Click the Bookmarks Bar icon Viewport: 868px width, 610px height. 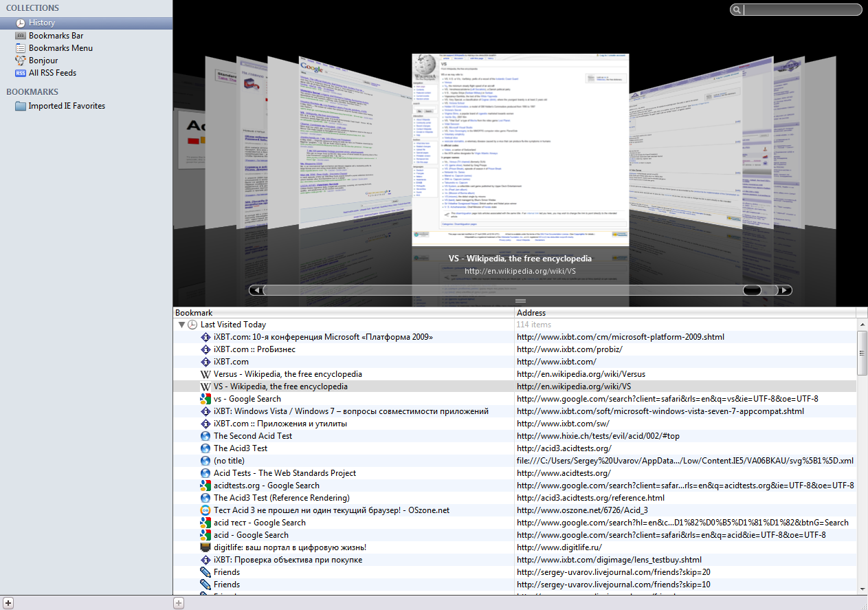coord(21,36)
